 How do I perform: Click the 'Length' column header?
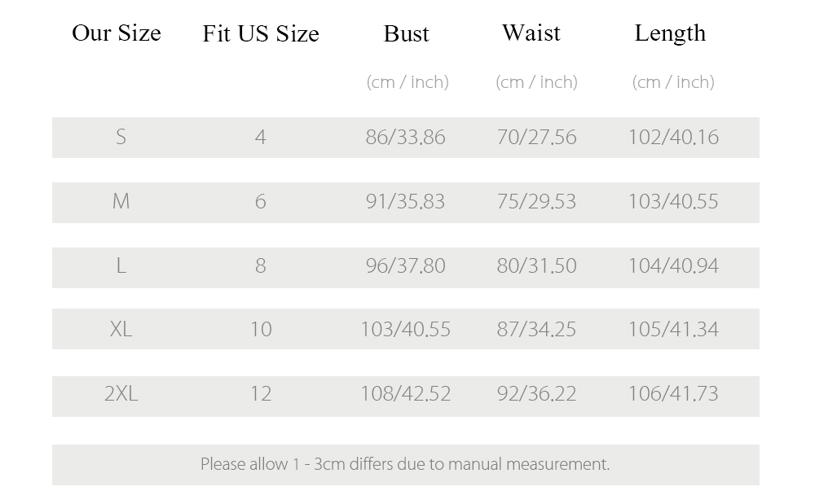[670, 33]
